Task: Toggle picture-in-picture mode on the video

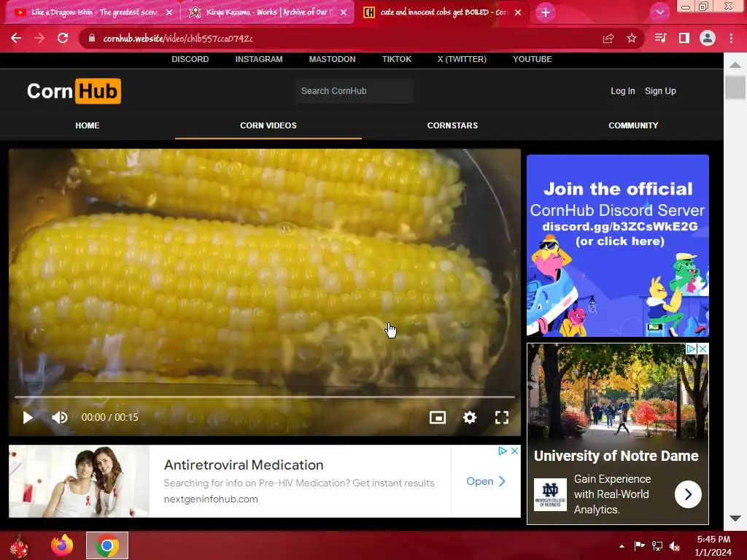Action: tap(438, 418)
